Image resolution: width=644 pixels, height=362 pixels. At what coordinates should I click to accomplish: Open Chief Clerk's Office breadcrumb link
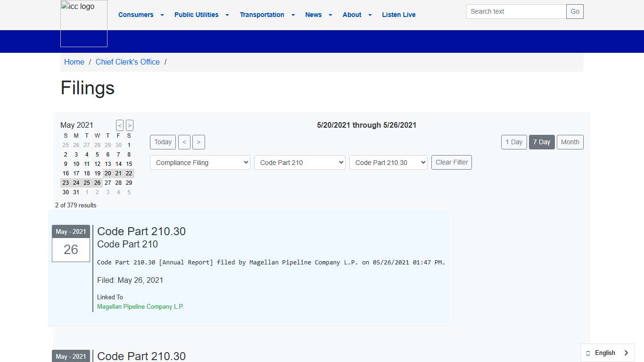pyautogui.click(x=127, y=62)
